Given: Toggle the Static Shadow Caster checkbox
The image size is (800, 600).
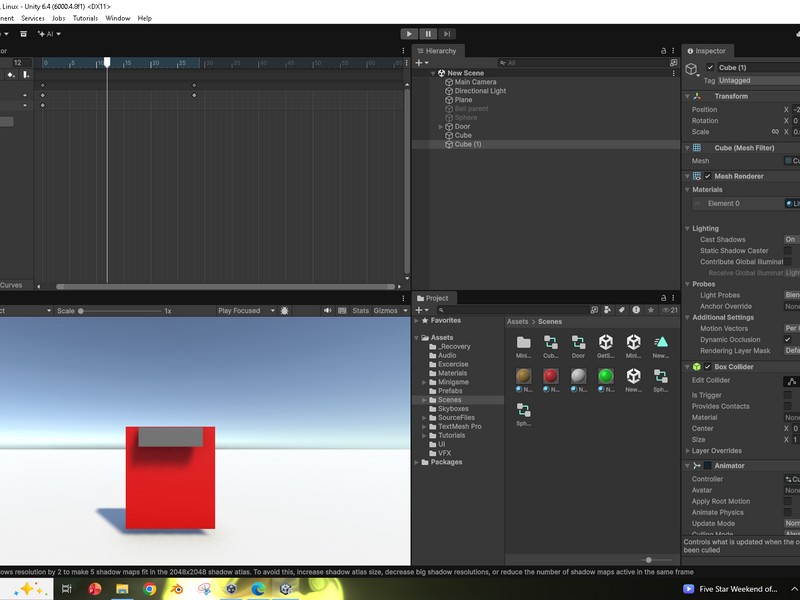Looking at the screenshot, I should 788,251.
